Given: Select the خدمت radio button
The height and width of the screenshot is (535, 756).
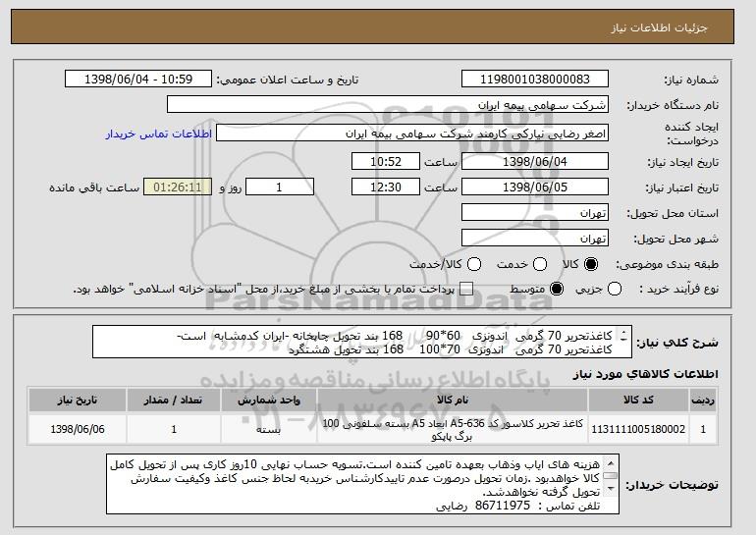Looking at the screenshot, I should [540, 264].
